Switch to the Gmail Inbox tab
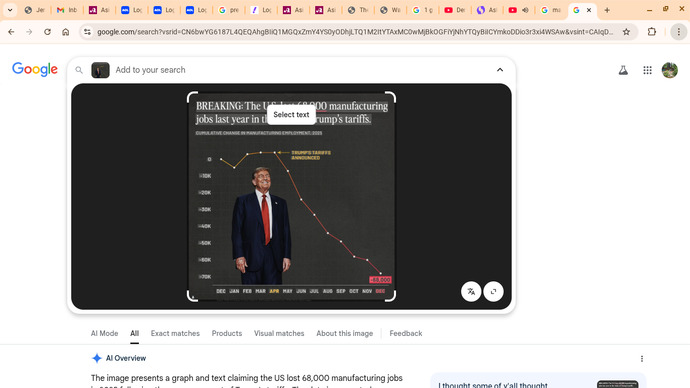Screen dimensions: 690x388 tap(67, 10)
